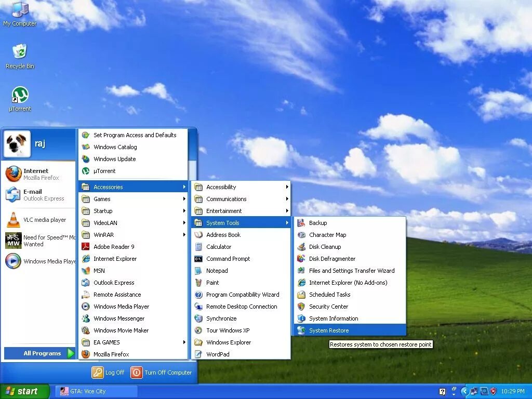The height and width of the screenshot is (399, 532).
Task: Open Remote Assistance entry
Action: [133, 294]
